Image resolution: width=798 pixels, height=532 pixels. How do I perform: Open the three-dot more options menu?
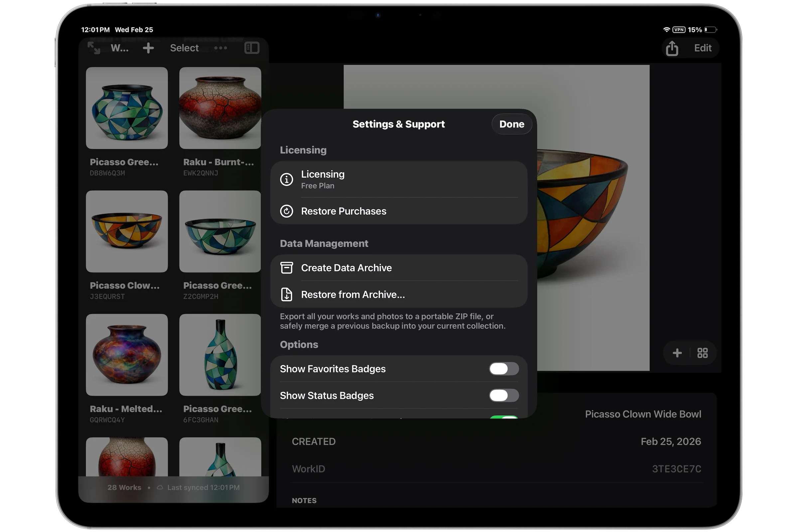point(220,48)
